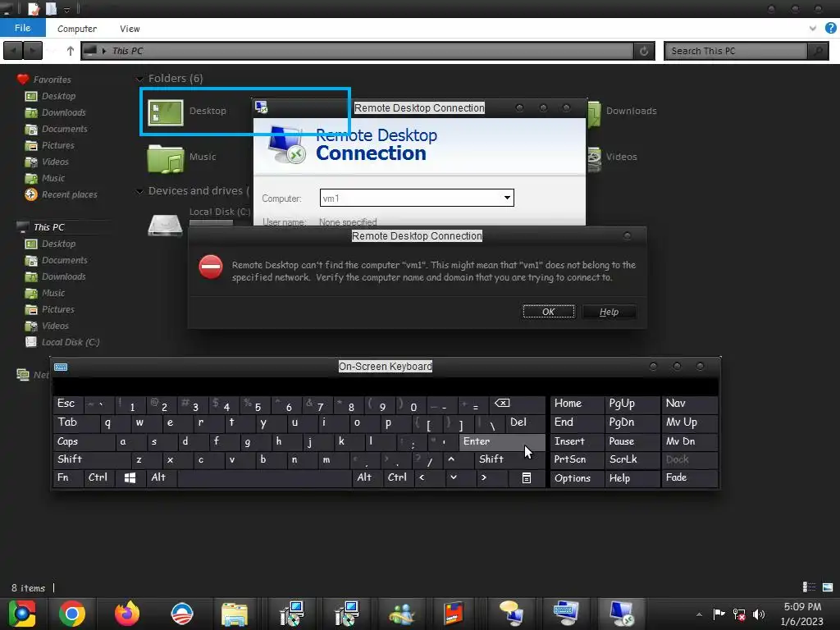Select Favorites in the navigation pane
840x630 pixels.
pos(52,80)
